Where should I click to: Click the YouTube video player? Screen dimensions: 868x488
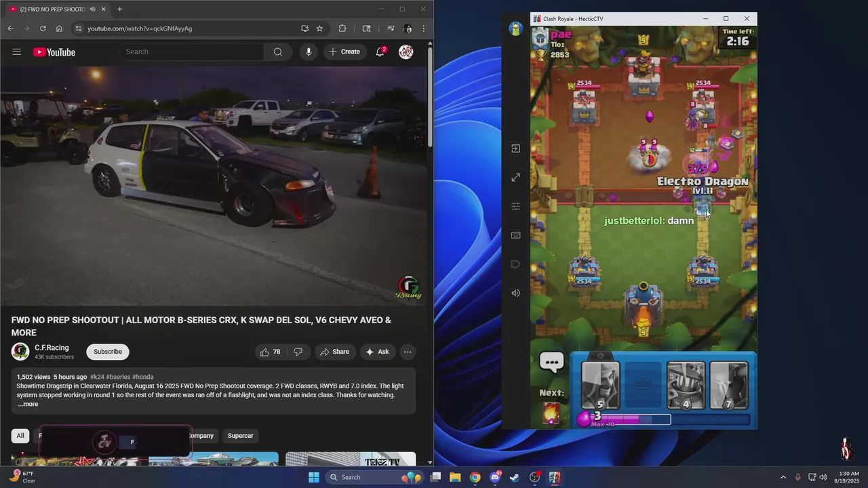point(214,186)
